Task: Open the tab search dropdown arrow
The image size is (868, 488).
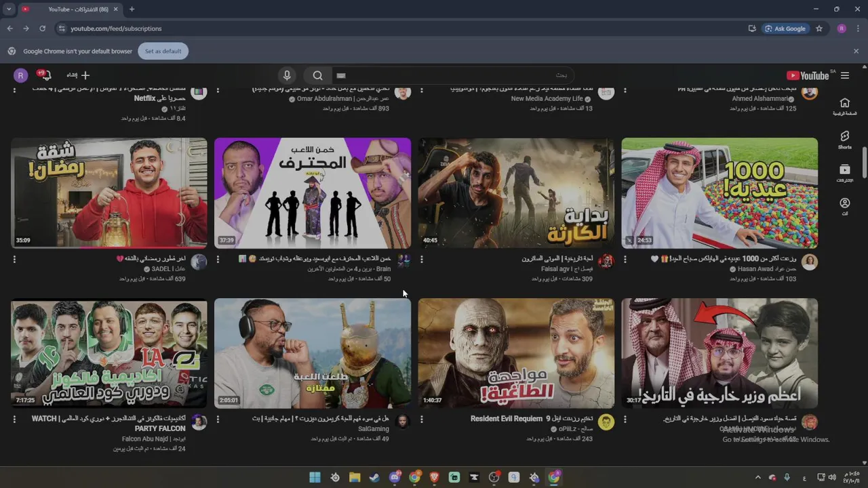Action: tap(8, 9)
